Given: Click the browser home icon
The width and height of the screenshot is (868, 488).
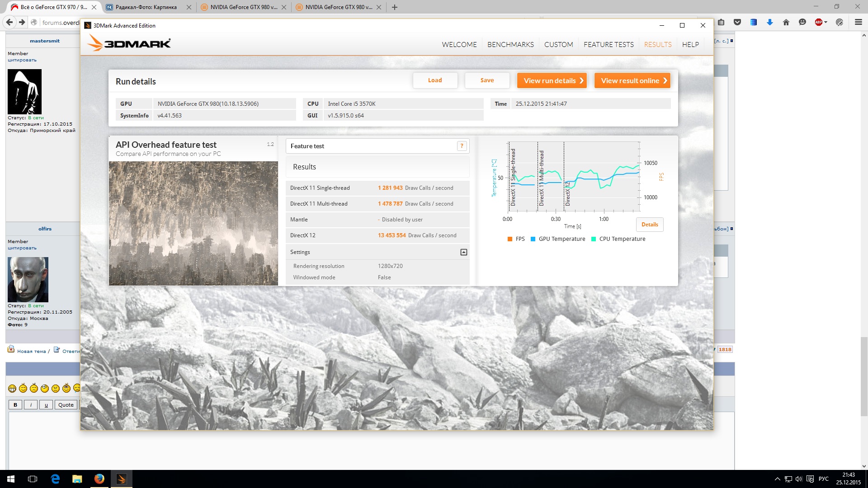Looking at the screenshot, I should pyautogui.click(x=786, y=22).
